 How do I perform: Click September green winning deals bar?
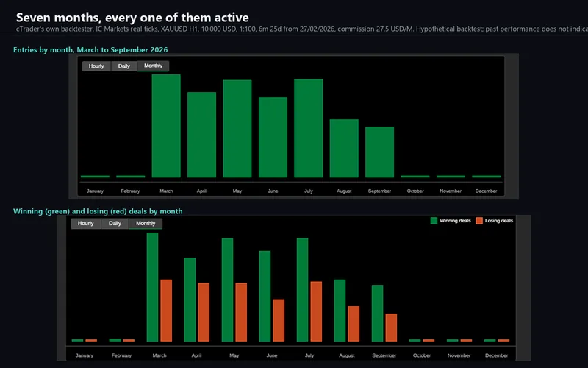coord(378,314)
